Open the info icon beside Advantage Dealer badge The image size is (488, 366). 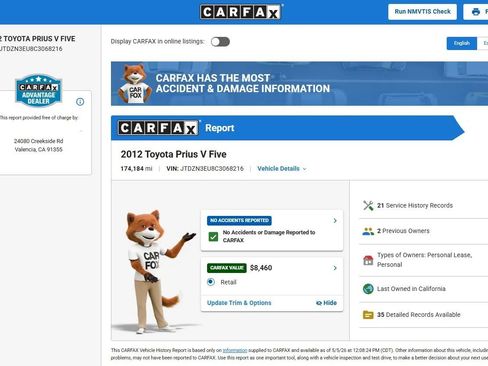pos(80,102)
